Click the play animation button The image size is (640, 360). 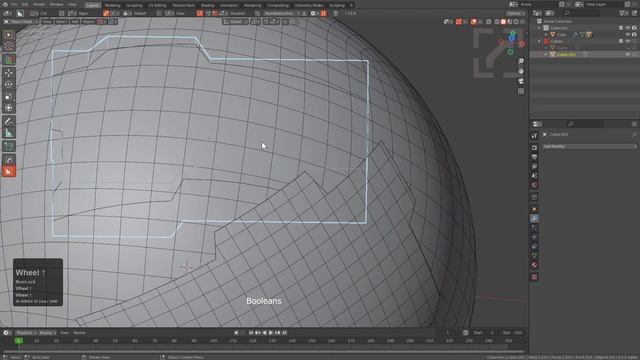271,333
